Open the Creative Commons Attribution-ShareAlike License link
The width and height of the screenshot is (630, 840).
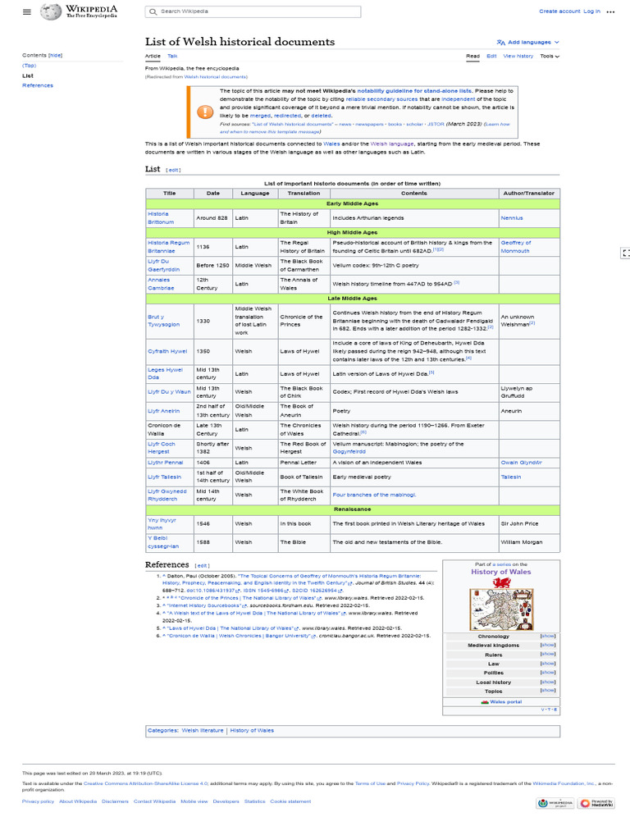pos(145,783)
